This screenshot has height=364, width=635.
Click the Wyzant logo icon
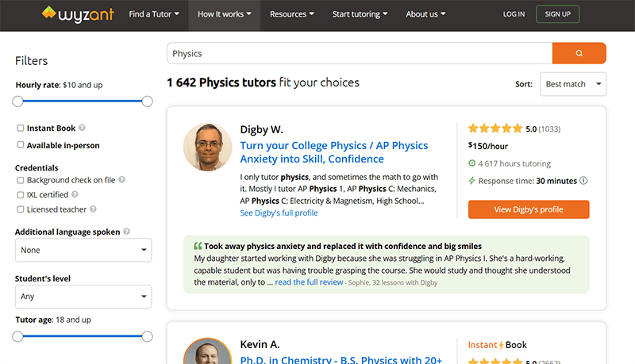(x=51, y=13)
